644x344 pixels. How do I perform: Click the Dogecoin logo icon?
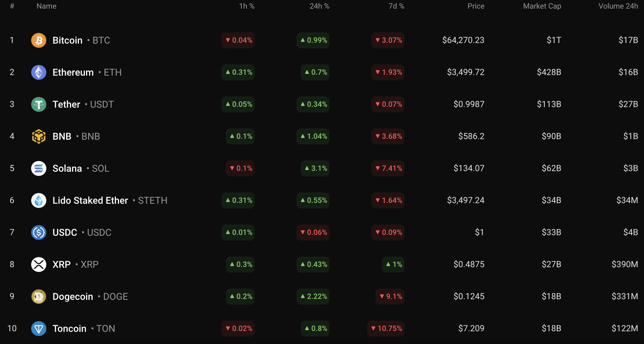click(39, 297)
